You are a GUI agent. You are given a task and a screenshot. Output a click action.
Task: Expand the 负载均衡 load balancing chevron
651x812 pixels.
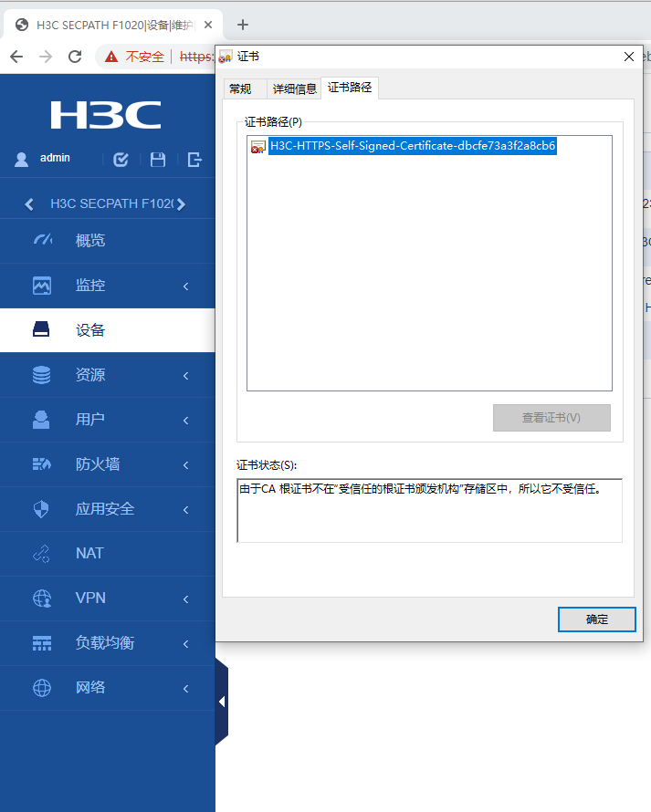pos(186,644)
